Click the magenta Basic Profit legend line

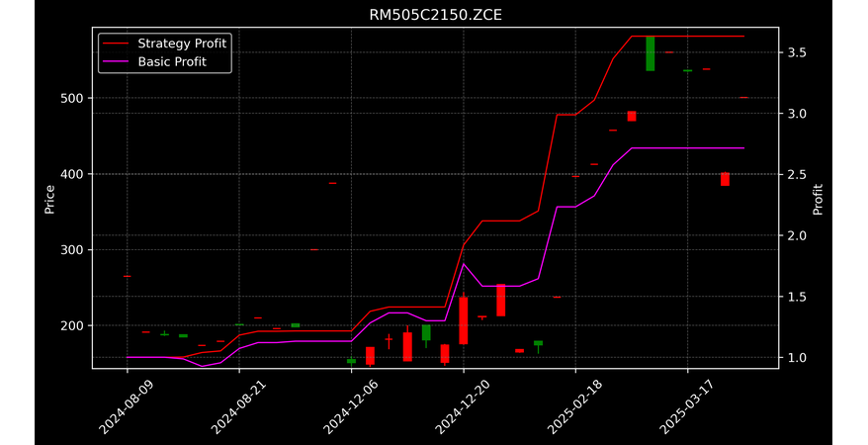coord(116,62)
